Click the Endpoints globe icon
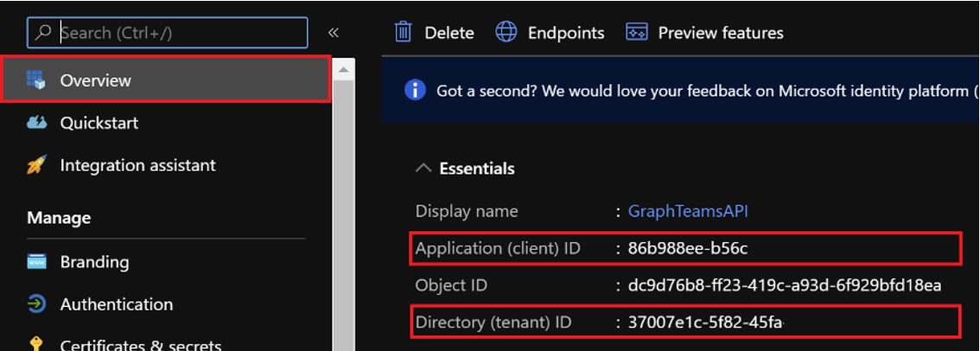Screen dimensions: 980x351 pyautogui.click(x=506, y=32)
